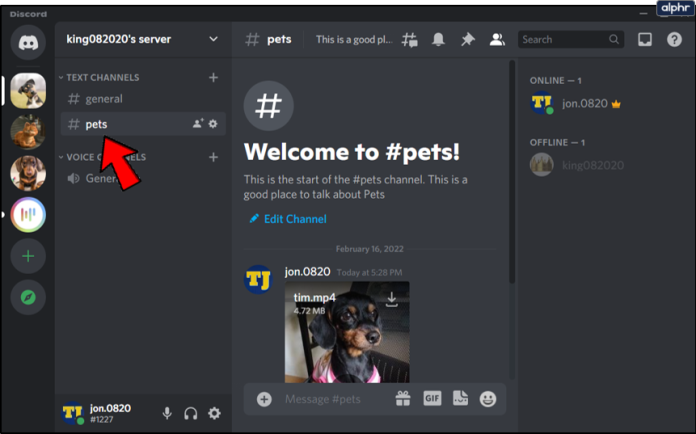
Task: Open the colorful sound-bars server icon
Action: point(28,215)
